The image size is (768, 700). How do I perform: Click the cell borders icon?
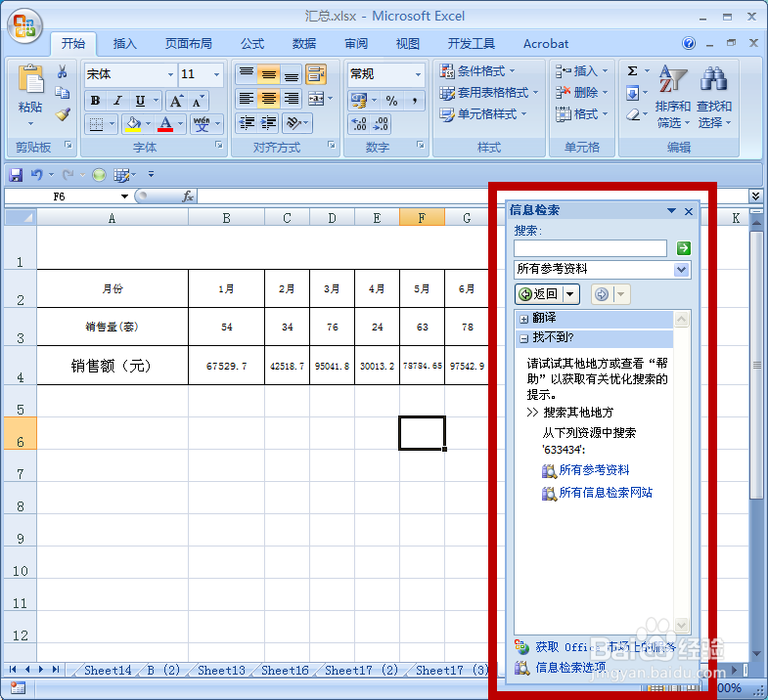(x=96, y=124)
